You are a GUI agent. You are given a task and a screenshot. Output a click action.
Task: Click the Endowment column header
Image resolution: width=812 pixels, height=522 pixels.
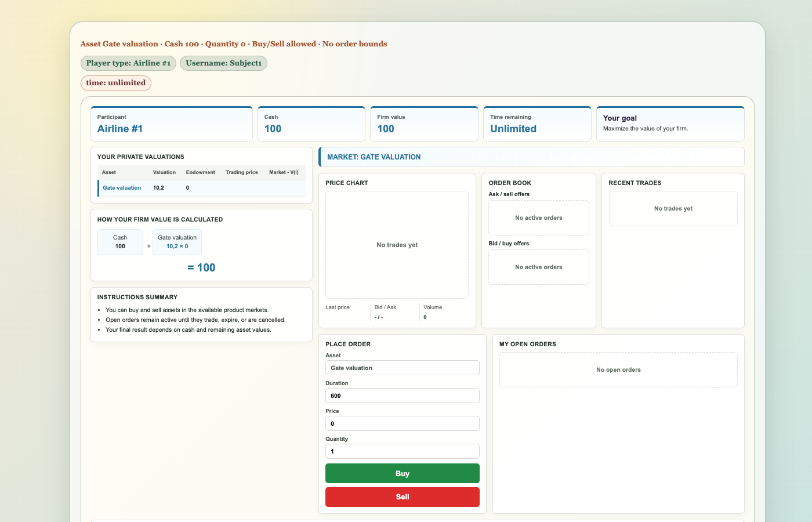200,172
